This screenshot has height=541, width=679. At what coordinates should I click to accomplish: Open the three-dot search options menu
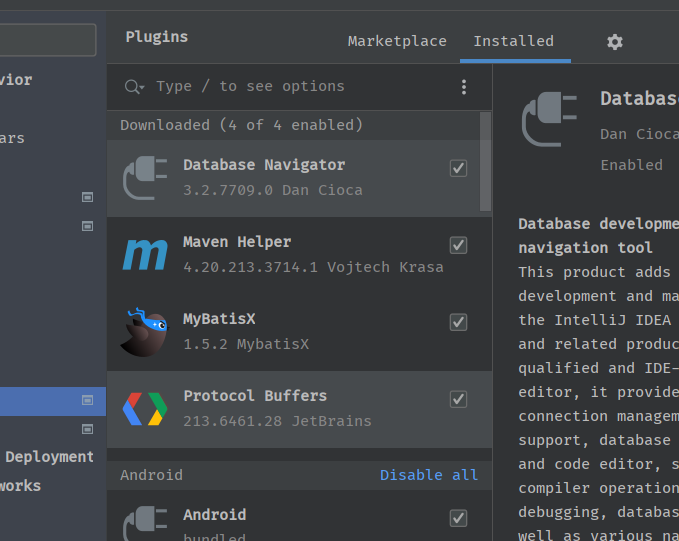tap(464, 87)
